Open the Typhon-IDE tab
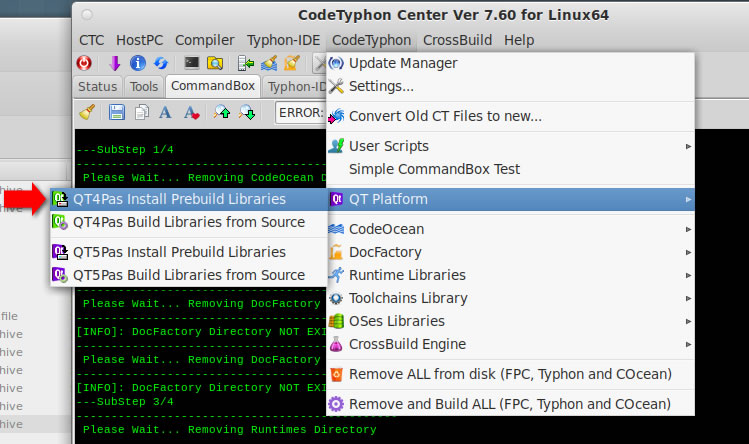749x444 pixels. 295,87
